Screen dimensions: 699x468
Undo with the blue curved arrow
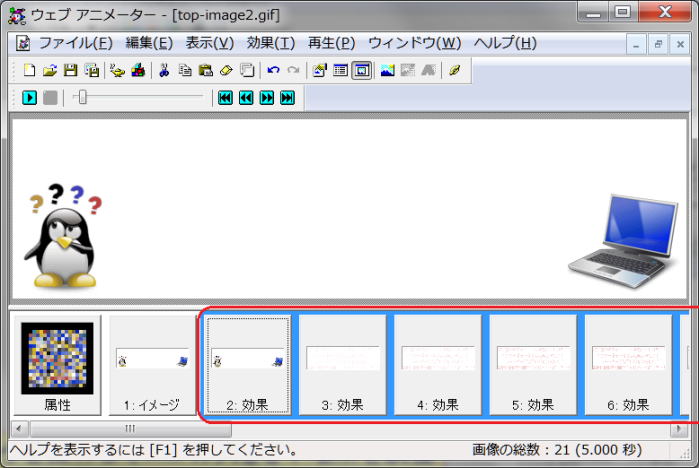(273, 70)
